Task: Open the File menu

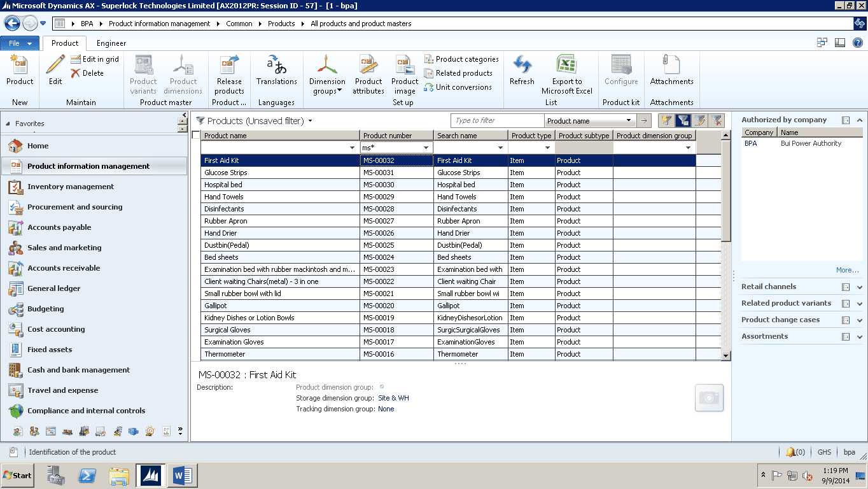Action: point(19,43)
